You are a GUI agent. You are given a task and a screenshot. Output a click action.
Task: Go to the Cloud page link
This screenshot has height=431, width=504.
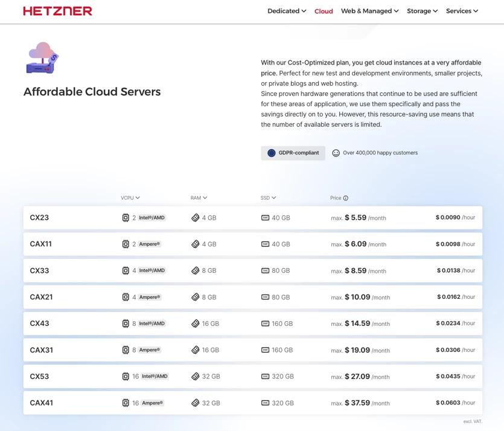(324, 11)
